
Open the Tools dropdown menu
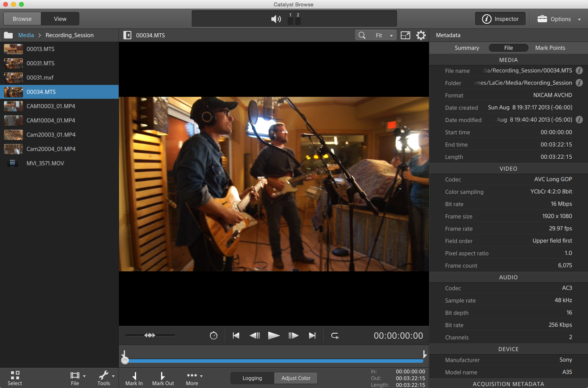[106, 378]
